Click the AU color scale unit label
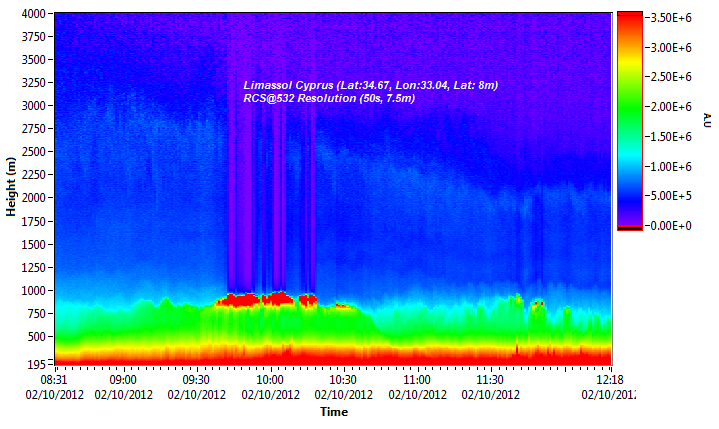The image size is (719, 429). (x=706, y=122)
